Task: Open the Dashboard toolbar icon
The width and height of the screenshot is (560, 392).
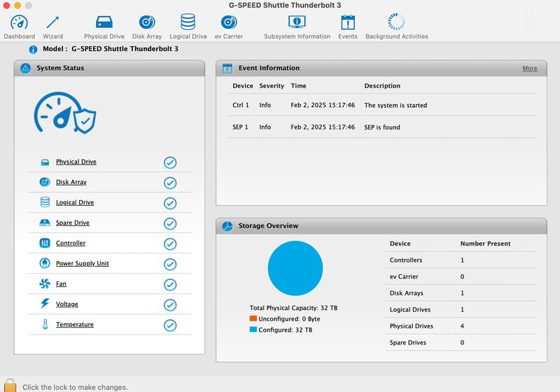Action: (x=19, y=23)
